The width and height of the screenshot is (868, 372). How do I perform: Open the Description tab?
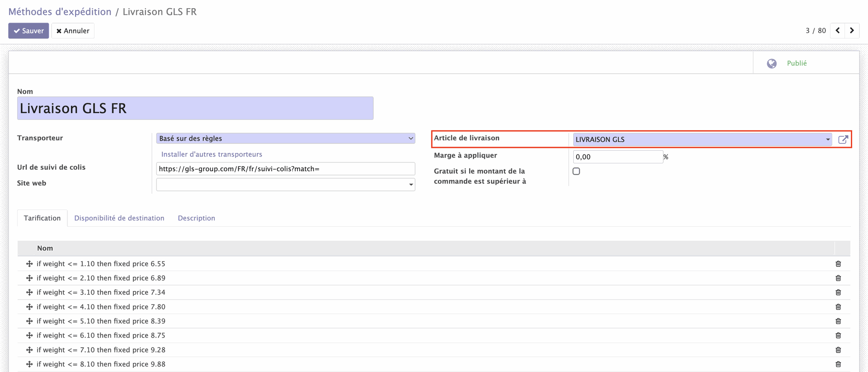pyautogui.click(x=196, y=218)
